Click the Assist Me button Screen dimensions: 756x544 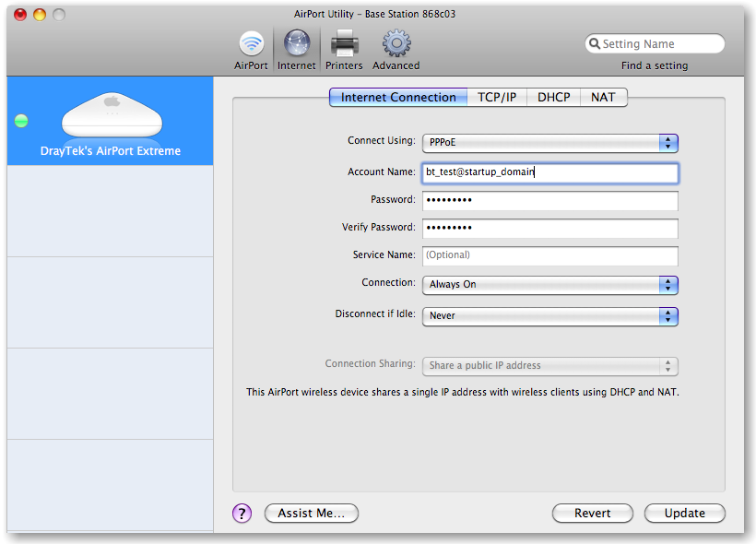click(x=311, y=513)
